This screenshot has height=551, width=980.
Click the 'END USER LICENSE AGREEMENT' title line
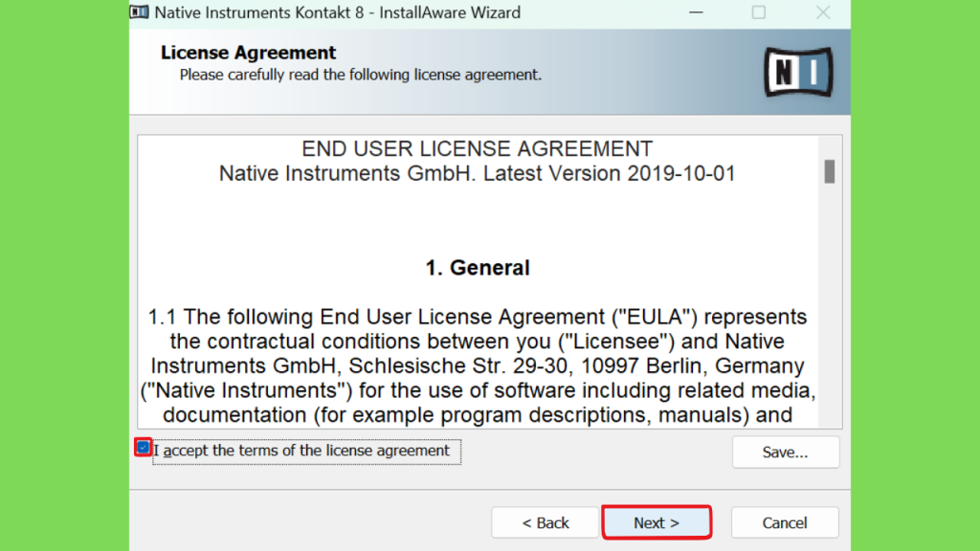(x=478, y=148)
